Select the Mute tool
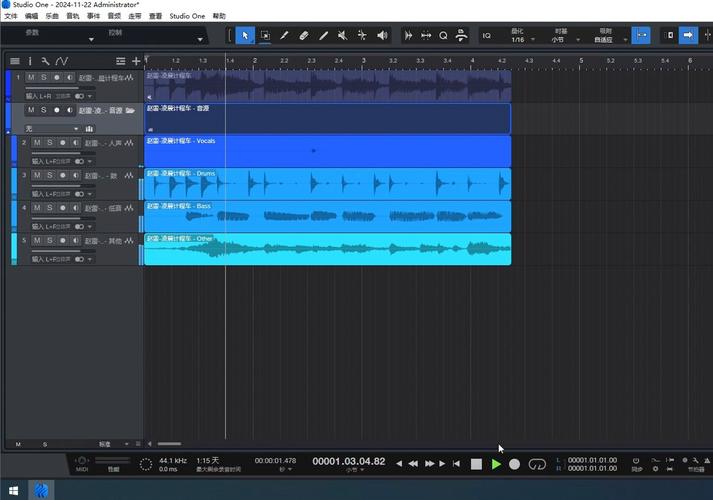 (342, 35)
